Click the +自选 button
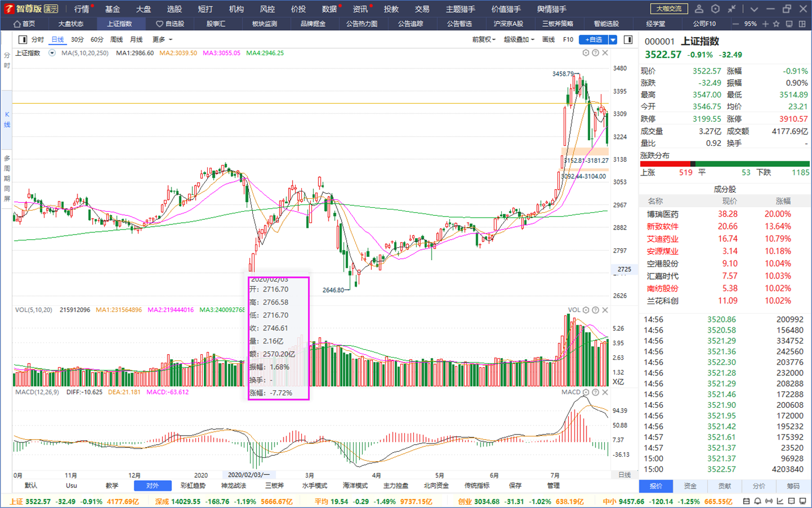The width and height of the screenshot is (812, 508). (593, 40)
